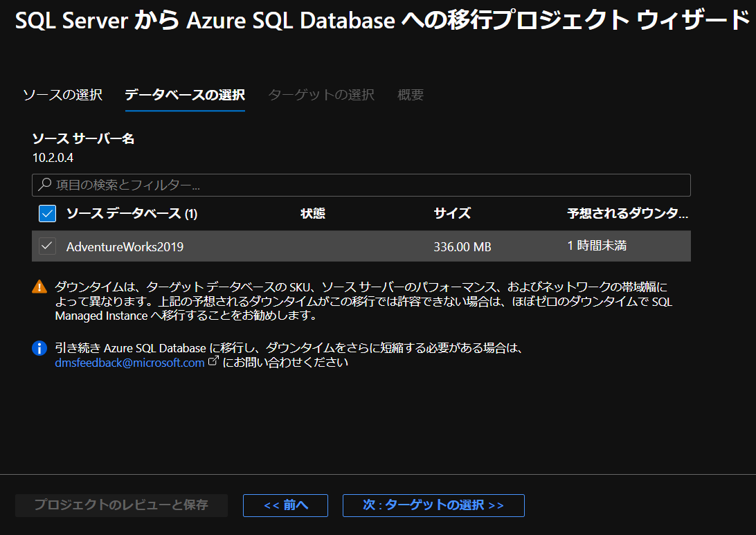Screen dimensions: 756x535
Task: Click the 次：ターゲットの選択 button
Action: pos(433,505)
